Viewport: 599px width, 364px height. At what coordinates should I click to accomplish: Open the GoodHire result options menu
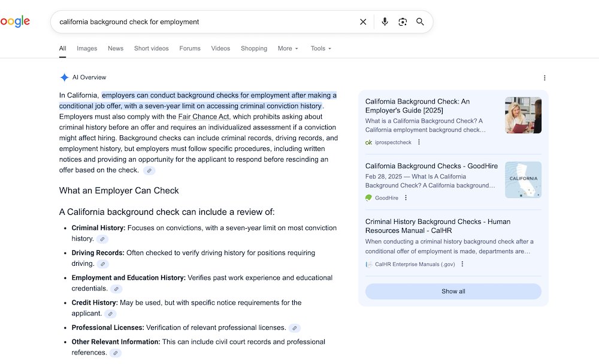406,198
